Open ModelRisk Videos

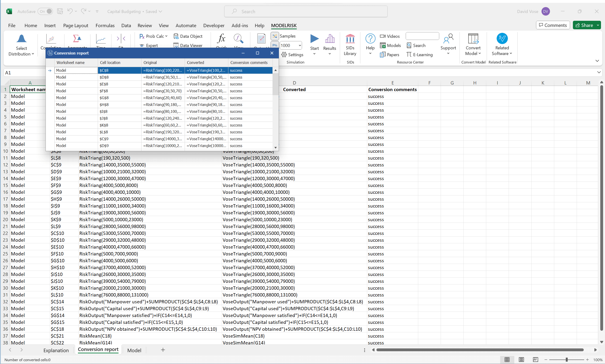click(390, 36)
